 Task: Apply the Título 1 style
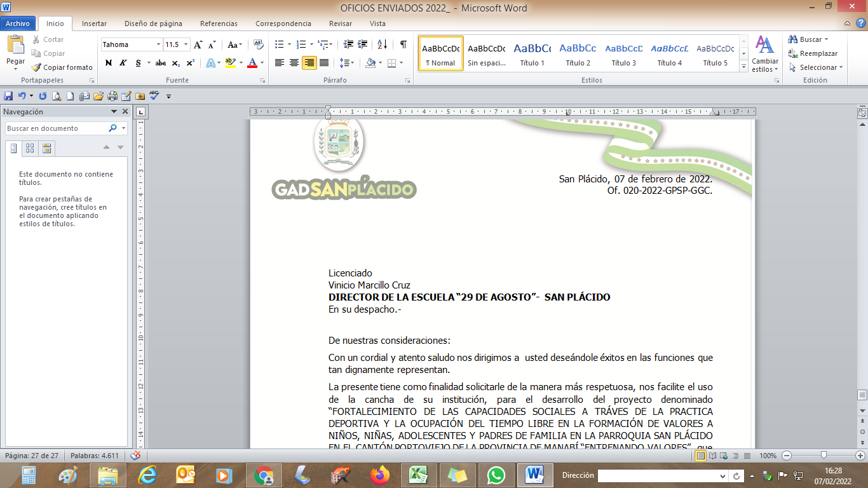pos(532,54)
